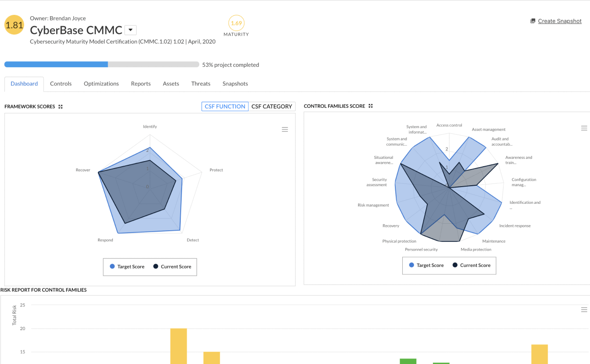Toggle Current Score in Framework Scores legend
The height and width of the screenshot is (364, 590).
[172, 266]
